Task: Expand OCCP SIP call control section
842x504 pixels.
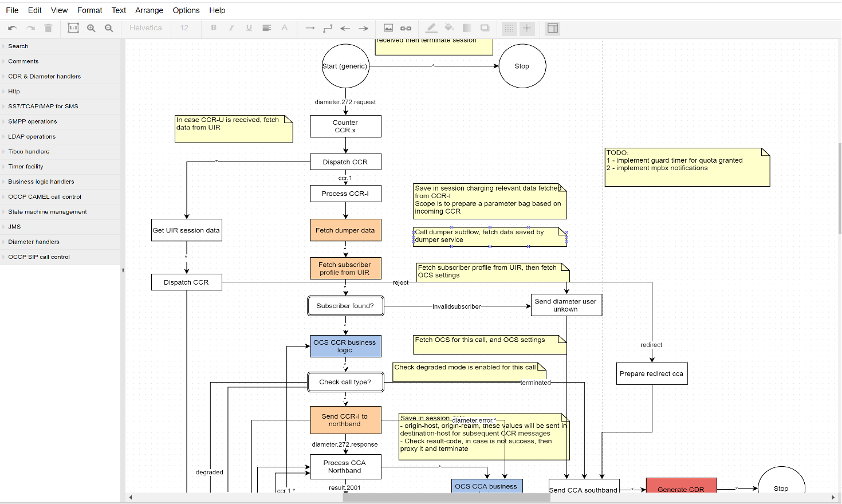Action: [60, 257]
